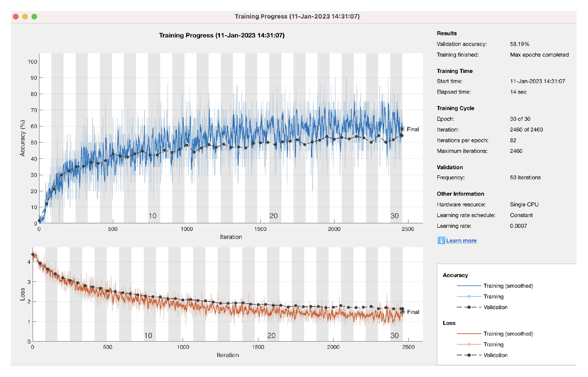Click the Accuracy Training (smoothed) legend line
588x377 pixels.
pos(469,286)
